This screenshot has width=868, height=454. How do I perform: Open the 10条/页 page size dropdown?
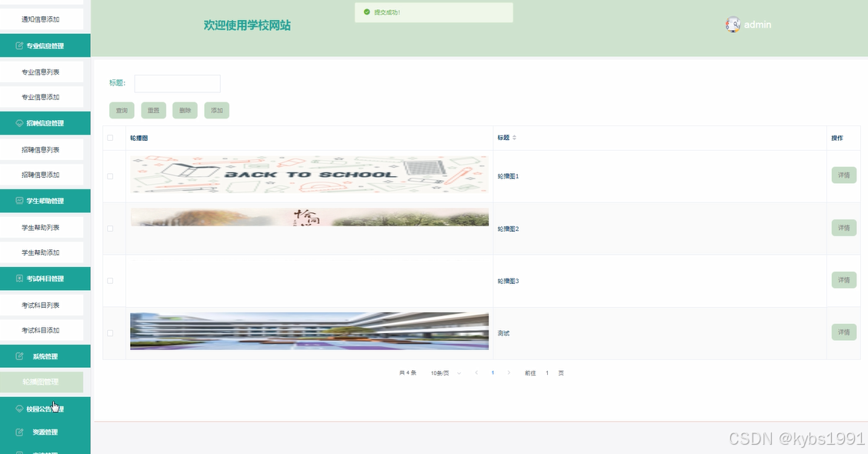pos(446,373)
